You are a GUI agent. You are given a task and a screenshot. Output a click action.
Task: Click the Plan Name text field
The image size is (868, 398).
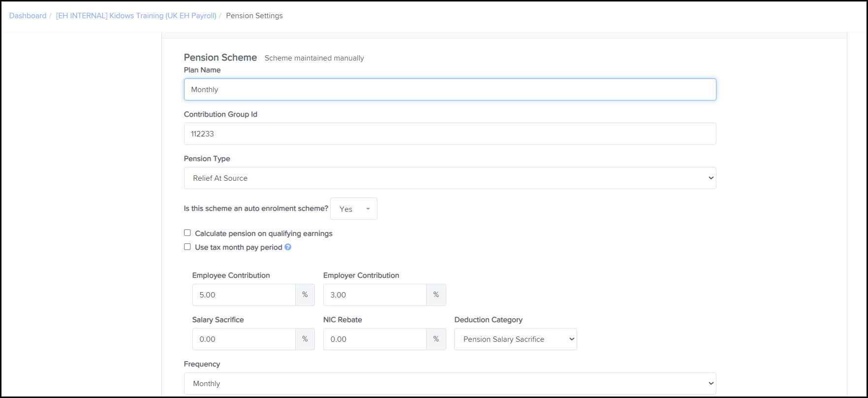[450, 90]
